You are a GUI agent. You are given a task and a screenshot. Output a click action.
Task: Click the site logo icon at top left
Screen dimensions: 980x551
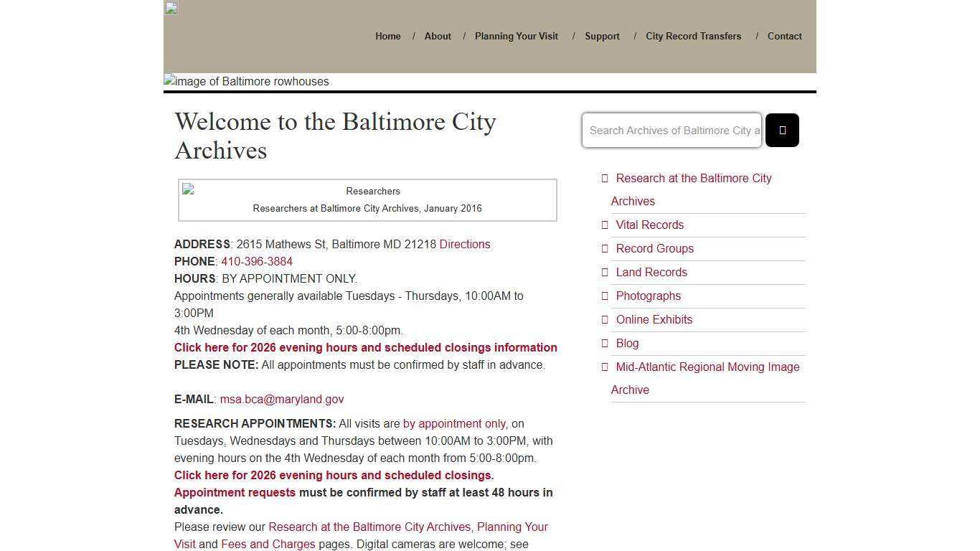pyautogui.click(x=171, y=8)
